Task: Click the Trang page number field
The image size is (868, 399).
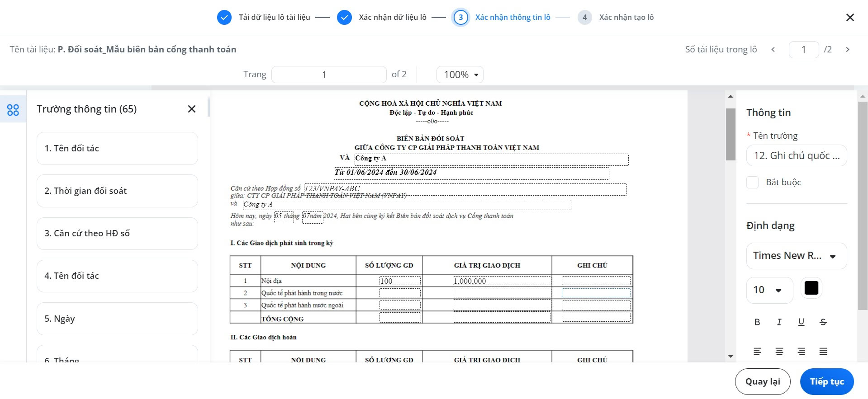Action: pos(329,75)
